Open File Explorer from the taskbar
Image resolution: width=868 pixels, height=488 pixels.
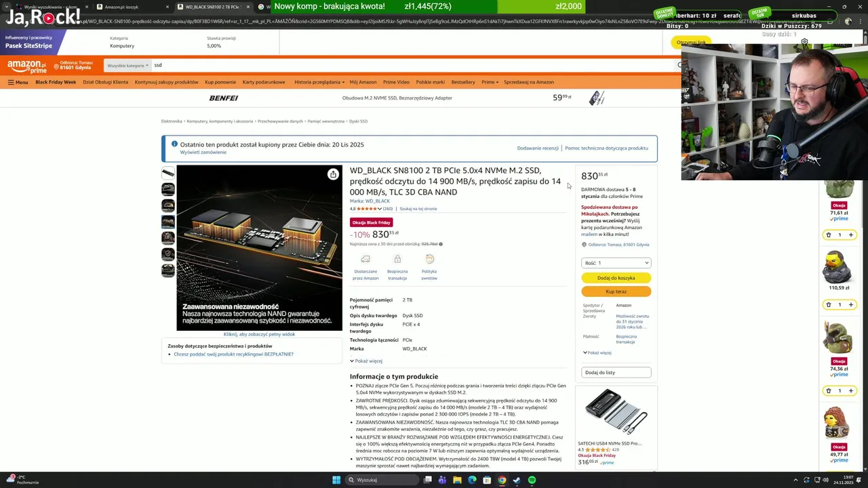457,480
